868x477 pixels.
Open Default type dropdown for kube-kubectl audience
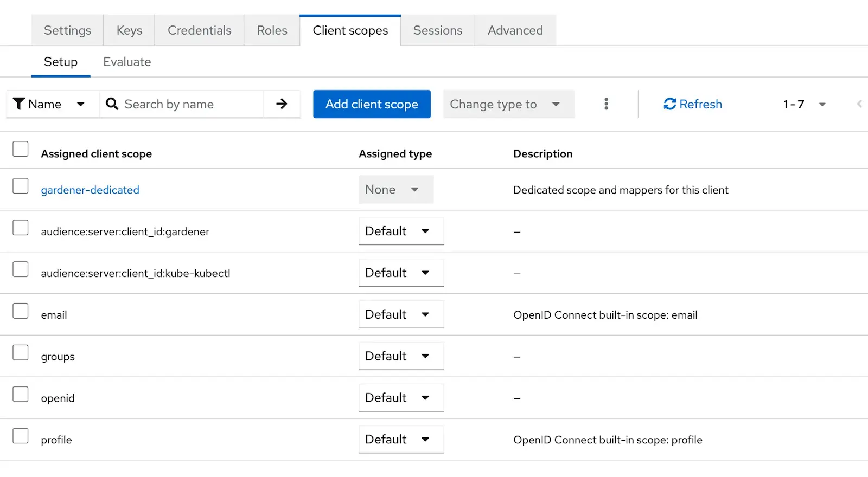pos(401,273)
